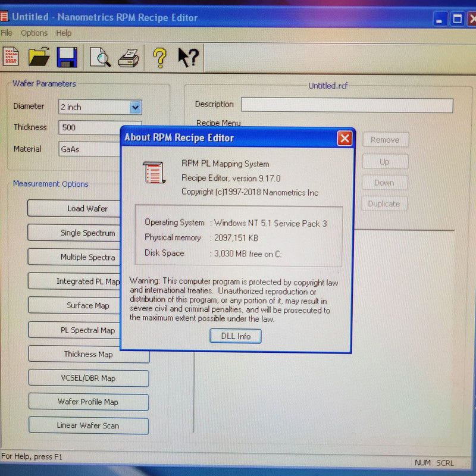The image size is (476, 476).
Task: Click the '3,030 MB free on C:' text
Action: [248, 254]
